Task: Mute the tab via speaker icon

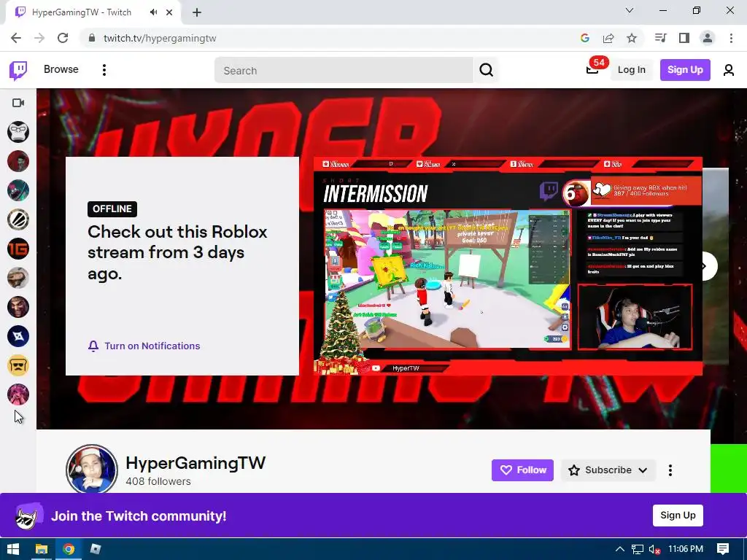Action: point(153,12)
